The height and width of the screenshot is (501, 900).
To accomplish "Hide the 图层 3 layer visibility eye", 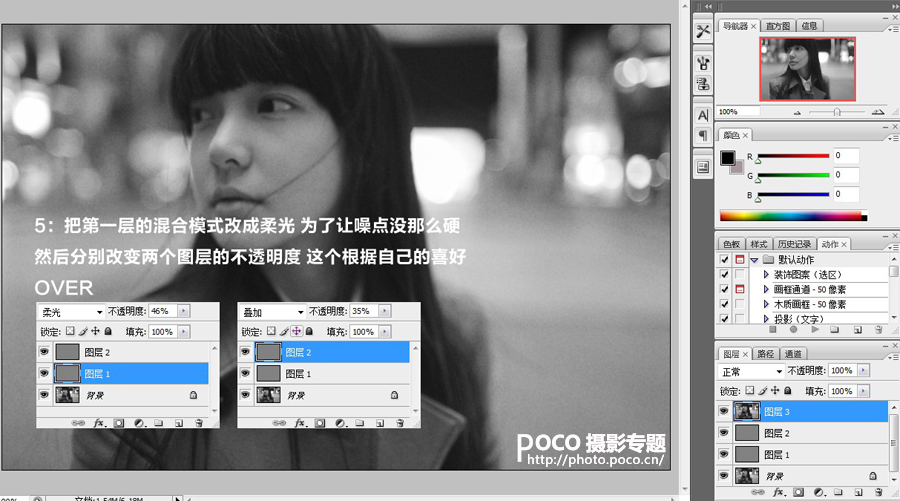I will click(x=724, y=411).
